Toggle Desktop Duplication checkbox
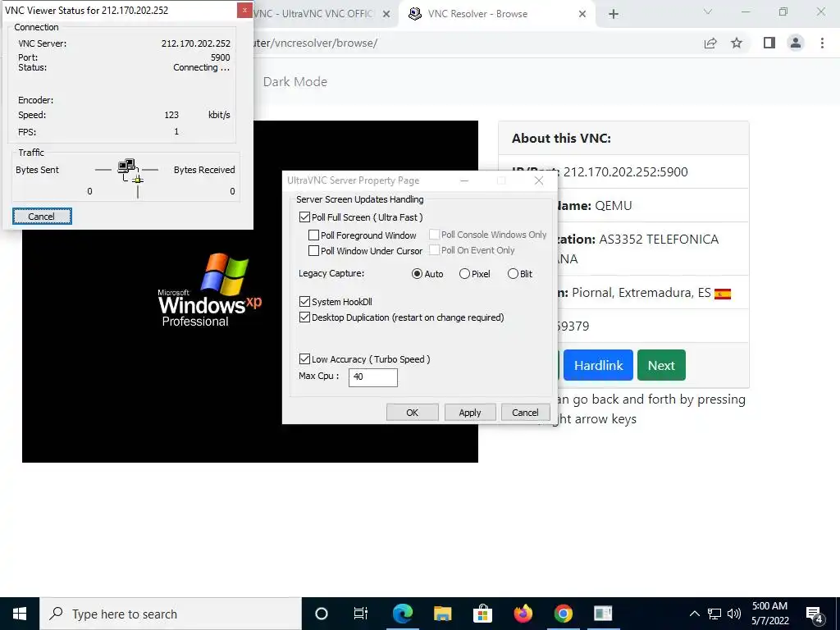The width and height of the screenshot is (840, 630). point(304,317)
